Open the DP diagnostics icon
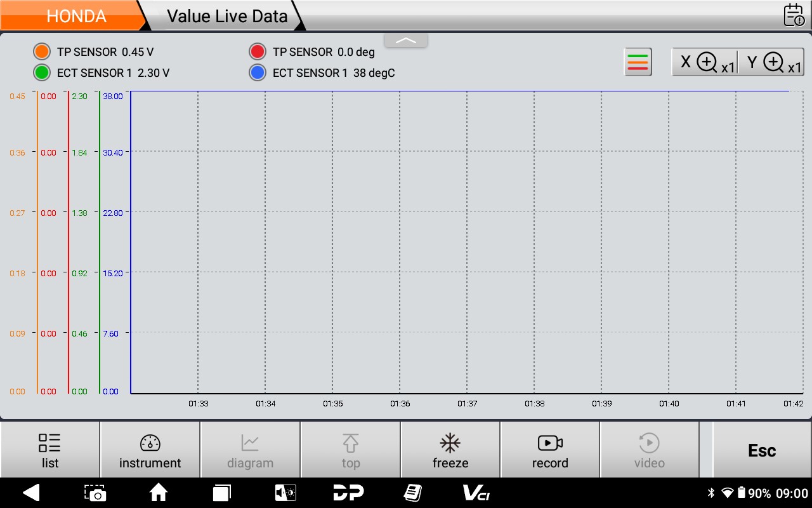This screenshot has width=812, height=508. click(348, 493)
